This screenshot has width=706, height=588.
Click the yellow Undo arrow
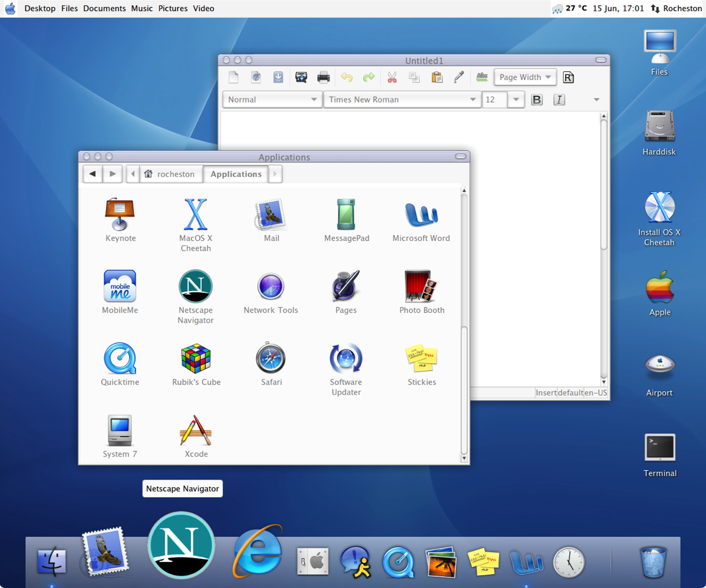(347, 77)
